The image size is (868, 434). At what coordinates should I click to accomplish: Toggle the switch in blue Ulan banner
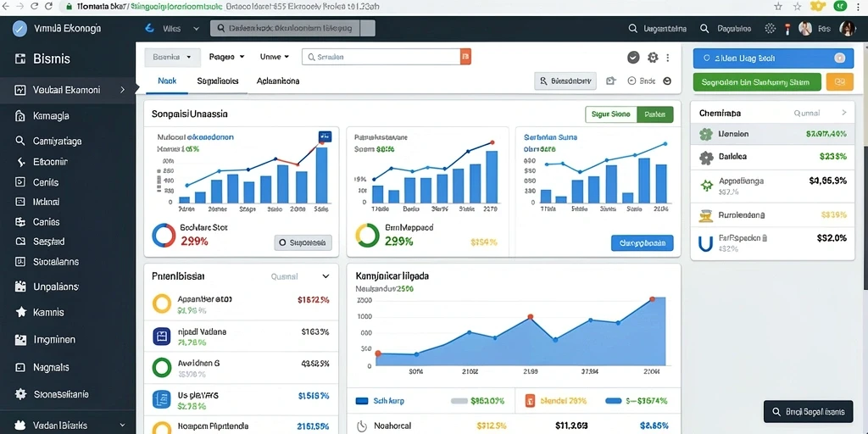(839, 58)
